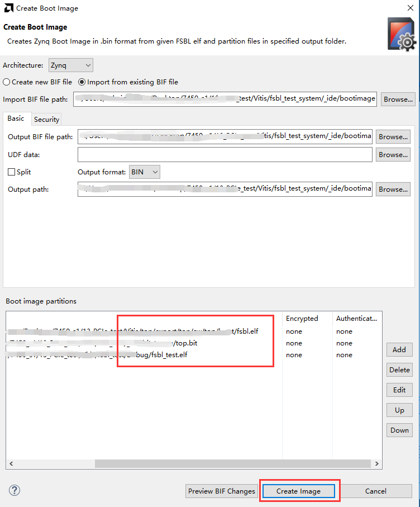Image resolution: width=420 pixels, height=507 pixels.
Task: Click the Import BIF file path field
Action: click(225, 99)
